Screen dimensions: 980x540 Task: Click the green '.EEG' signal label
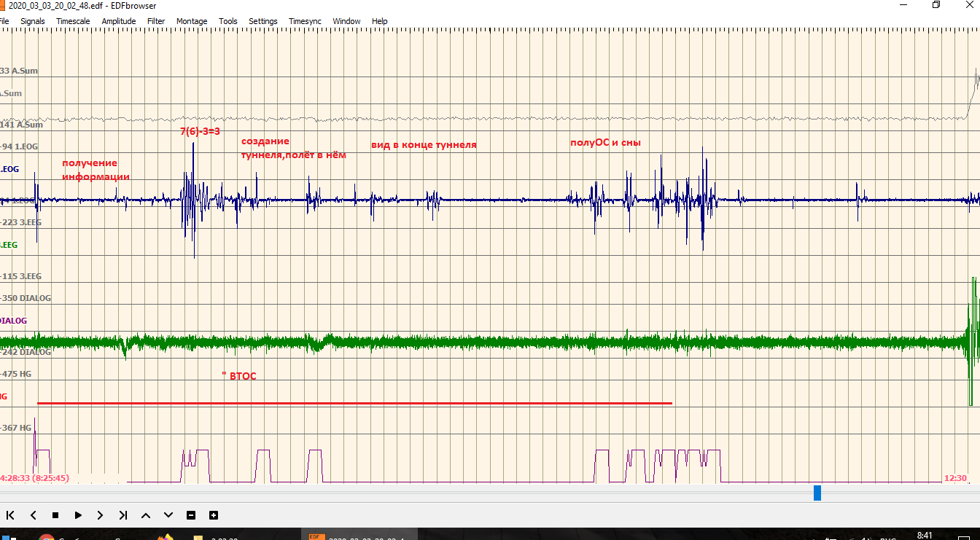coord(9,245)
